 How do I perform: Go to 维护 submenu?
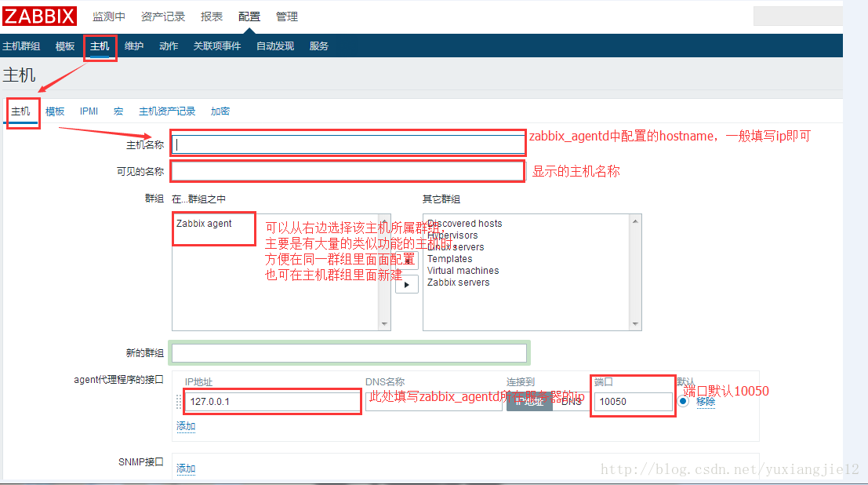coord(134,46)
